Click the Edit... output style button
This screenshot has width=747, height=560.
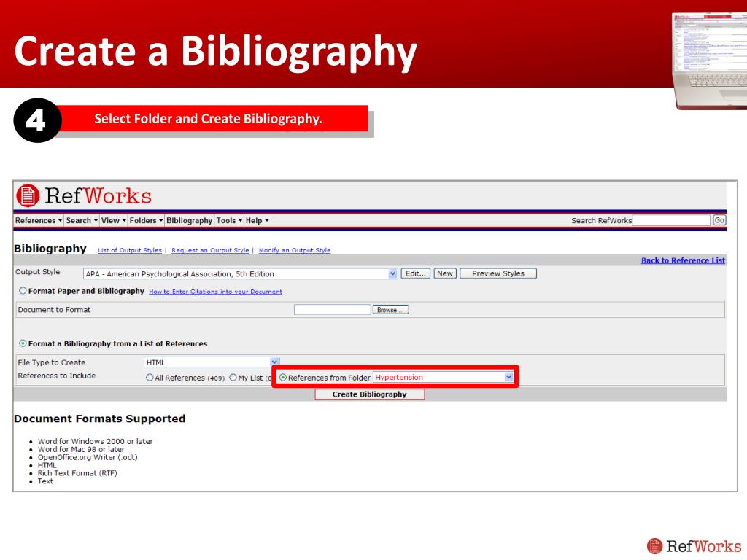tap(415, 273)
